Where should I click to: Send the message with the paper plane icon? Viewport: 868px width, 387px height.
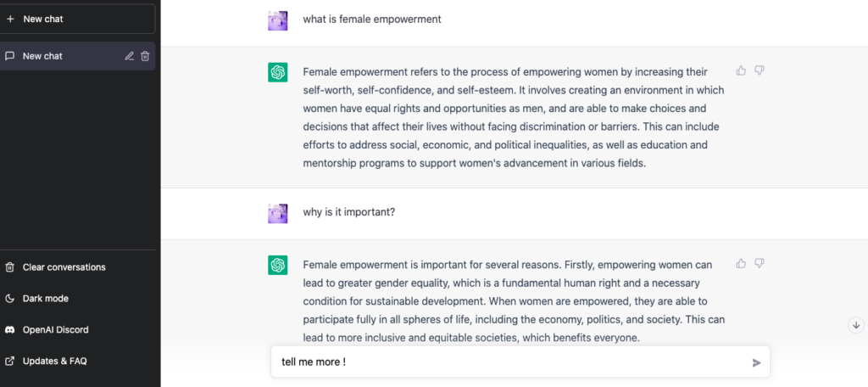coord(757,362)
